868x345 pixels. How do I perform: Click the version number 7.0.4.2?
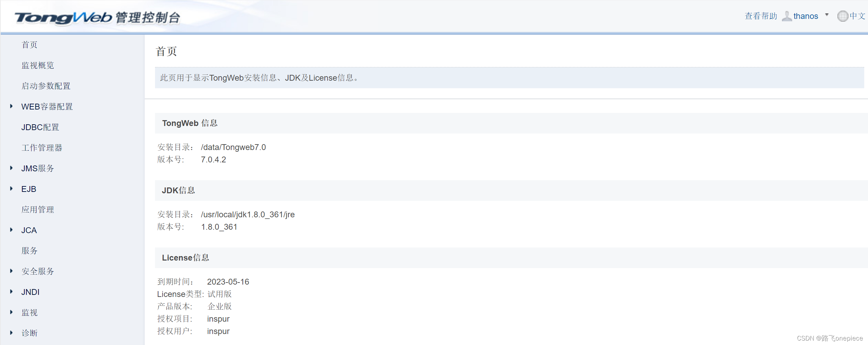click(x=213, y=160)
